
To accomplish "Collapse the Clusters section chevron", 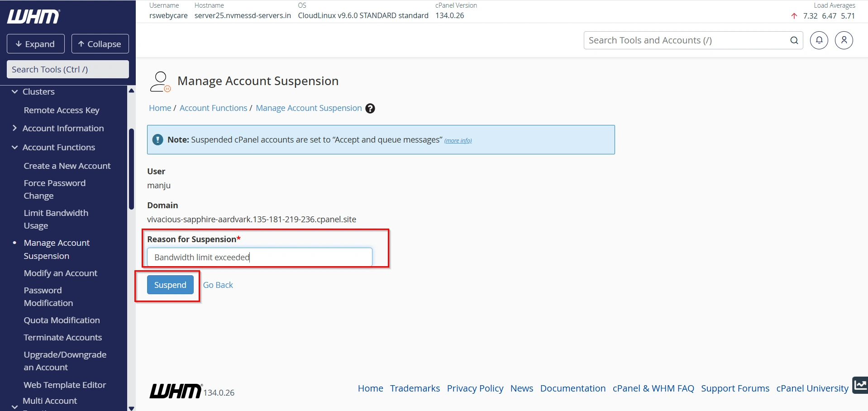I will tap(14, 91).
